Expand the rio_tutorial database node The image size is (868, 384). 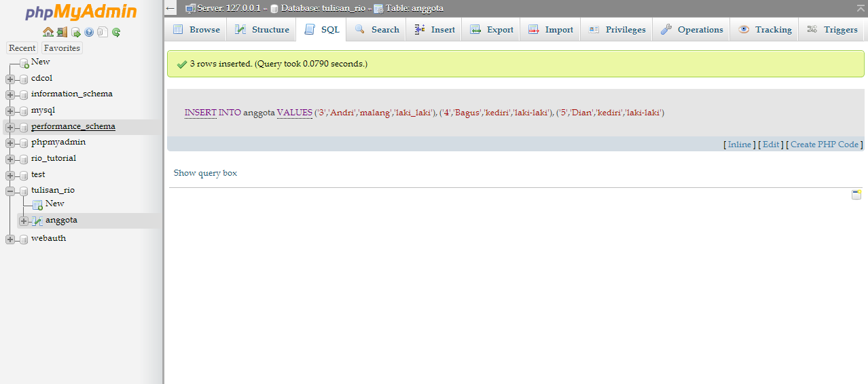click(x=10, y=159)
